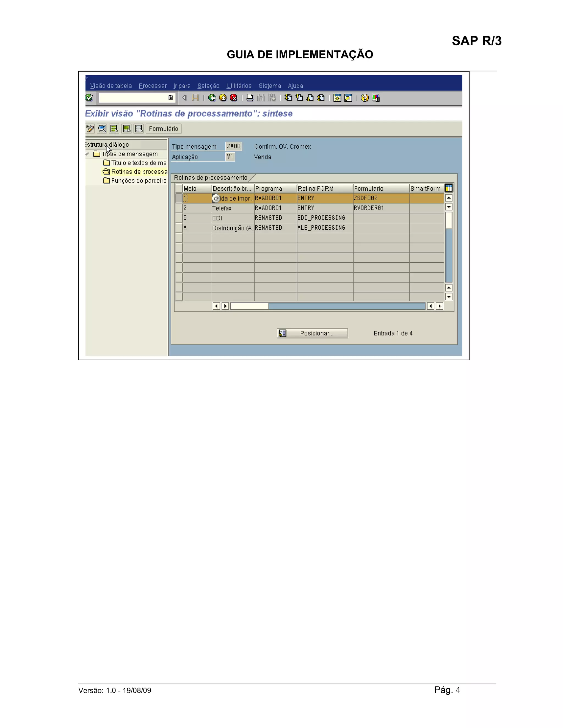This screenshot has width=563, height=728.
Task: Click the Meio column header
Action: (197, 189)
